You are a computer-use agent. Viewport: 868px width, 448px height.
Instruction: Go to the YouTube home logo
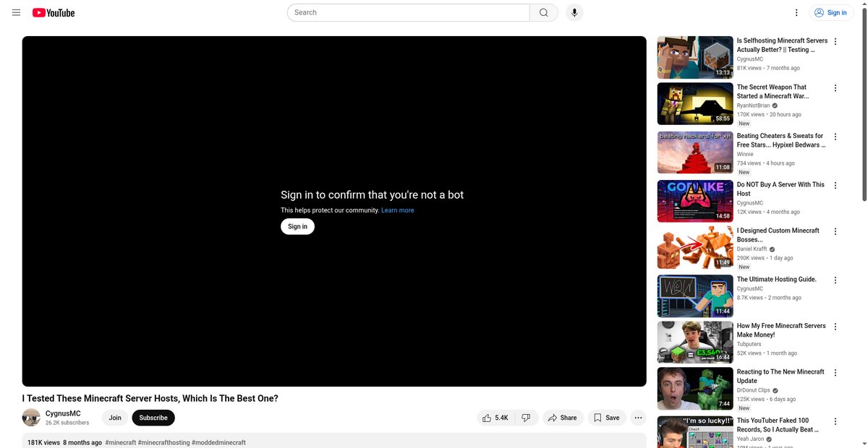click(54, 12)
